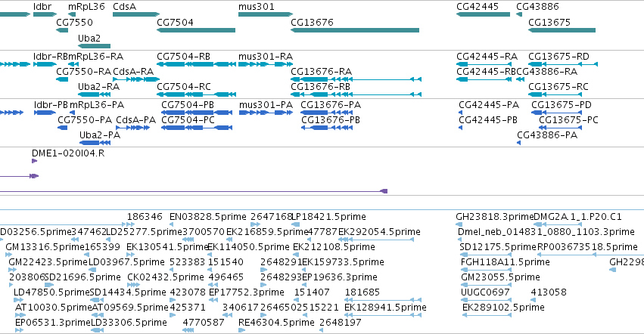This screenshot has width=644, height=334.
Task: Select the Uba2-PA protein label
Action: click(100, 135)
